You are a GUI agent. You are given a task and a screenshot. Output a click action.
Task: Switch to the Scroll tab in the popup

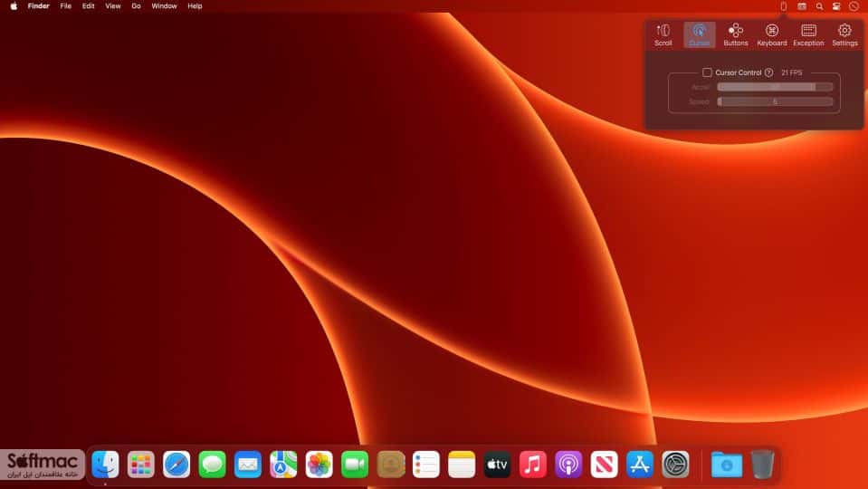663,34
